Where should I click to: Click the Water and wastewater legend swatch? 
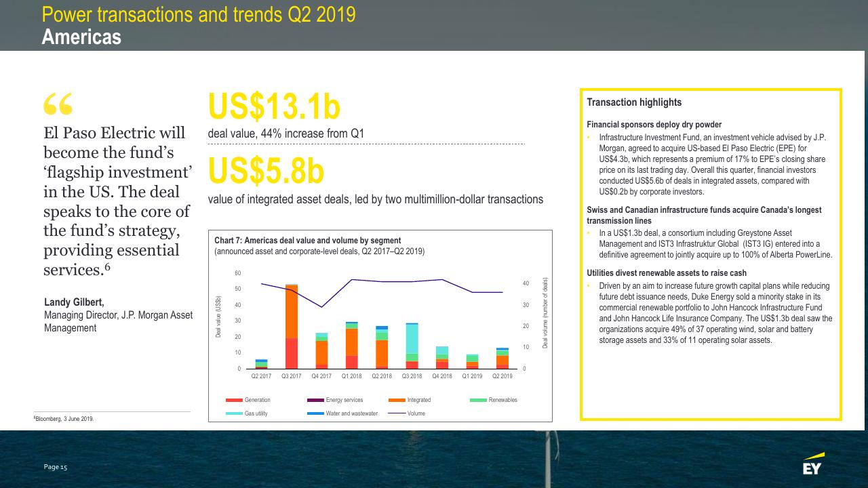[x=315, y=413]
